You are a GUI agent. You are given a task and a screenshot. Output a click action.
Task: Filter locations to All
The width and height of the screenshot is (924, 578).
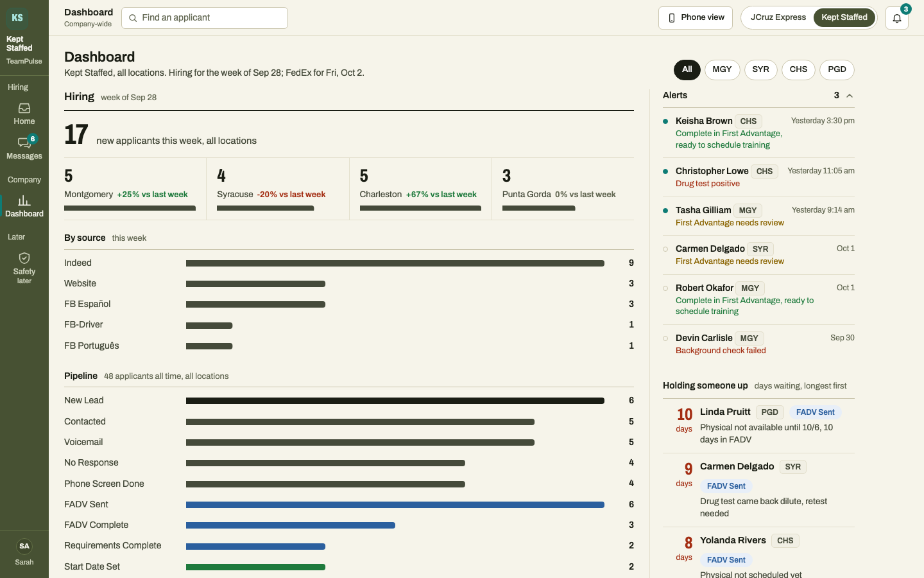687,69
